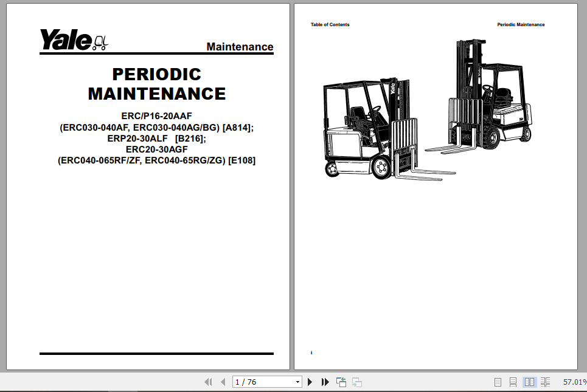The height and width of the screenshot is (392, 587).
Task: Switch to single page layout
Action: [498, 382]
